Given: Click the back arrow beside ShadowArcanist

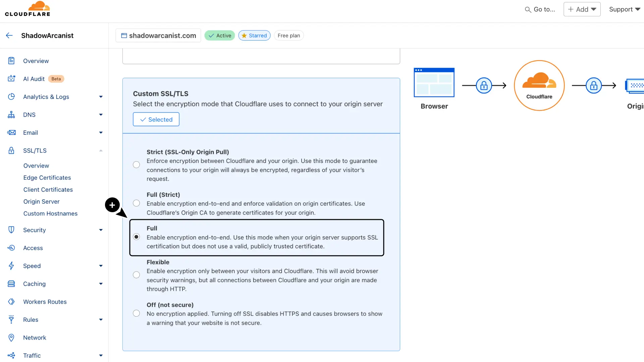Looking at the screenshot, I should tap(9, 36).
